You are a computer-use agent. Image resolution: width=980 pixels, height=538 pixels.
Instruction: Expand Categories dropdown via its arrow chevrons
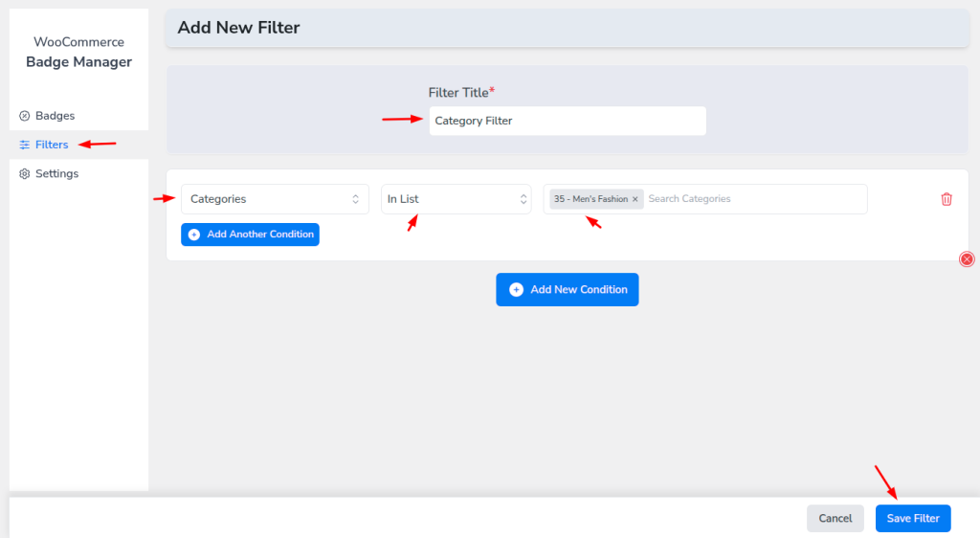coord(355,199)
